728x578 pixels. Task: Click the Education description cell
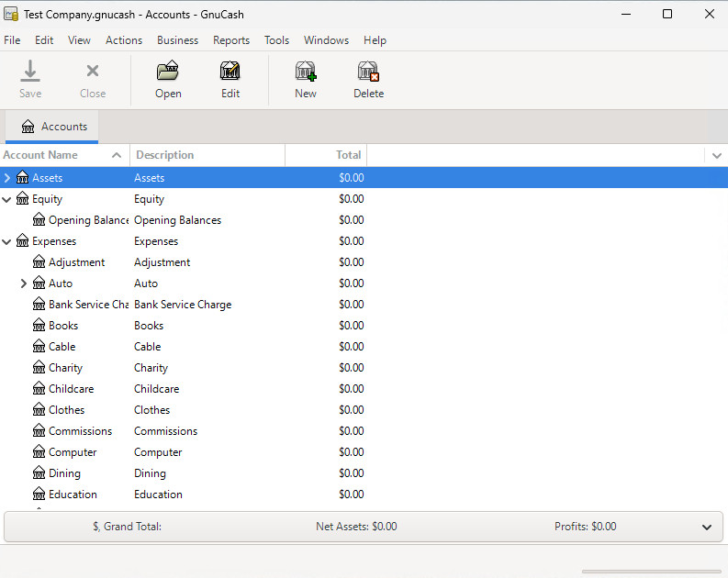pyautogui.click(x=158, y=494)
